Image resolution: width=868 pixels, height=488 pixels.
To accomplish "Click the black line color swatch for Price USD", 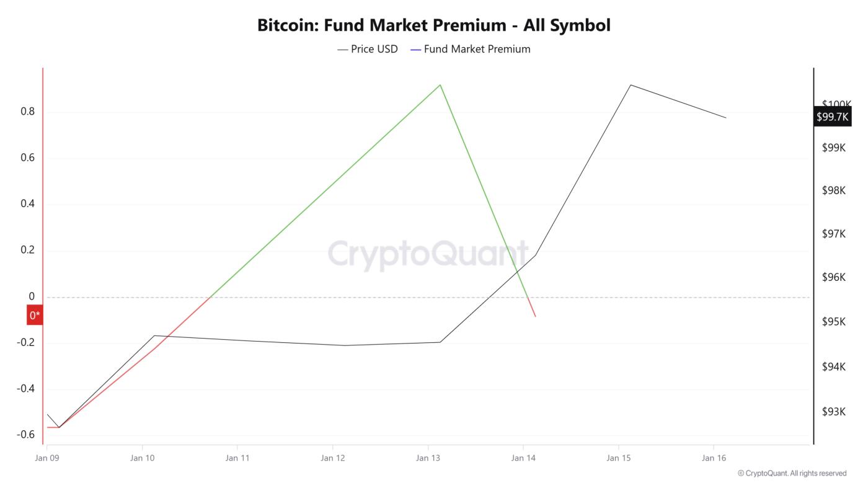I will point(342,49).
